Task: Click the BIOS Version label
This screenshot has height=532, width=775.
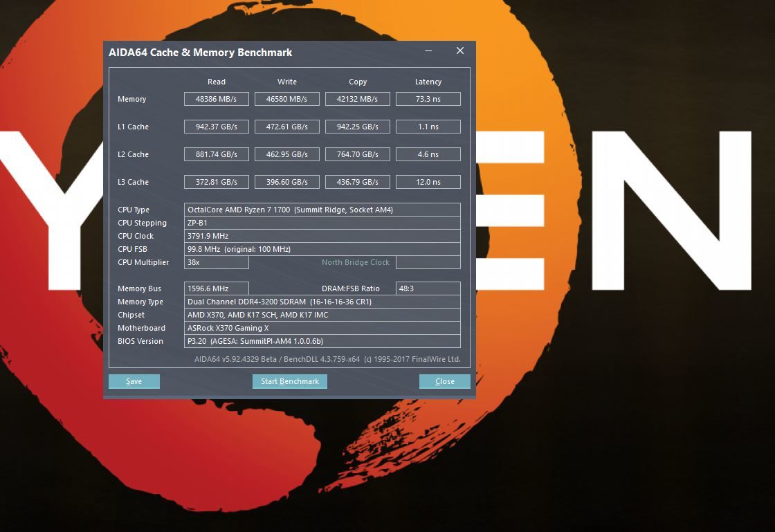Action: coord(140,341)
